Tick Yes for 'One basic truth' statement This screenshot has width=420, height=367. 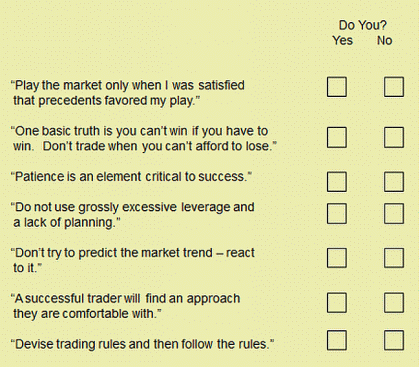337,137
